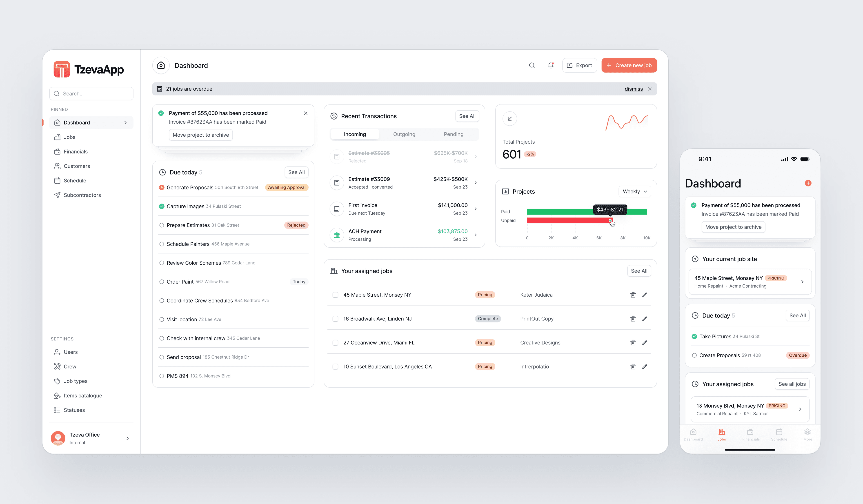Delete the 27 Oceanview Drive job
Image resolution: width=863 pixels, height=504 pixels.
click(x=633, y=343)
